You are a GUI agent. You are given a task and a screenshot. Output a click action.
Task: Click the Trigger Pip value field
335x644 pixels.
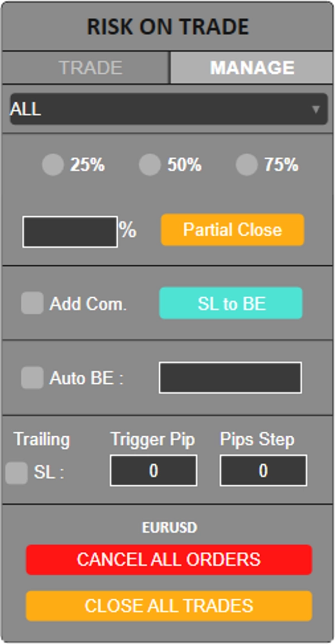154,471
